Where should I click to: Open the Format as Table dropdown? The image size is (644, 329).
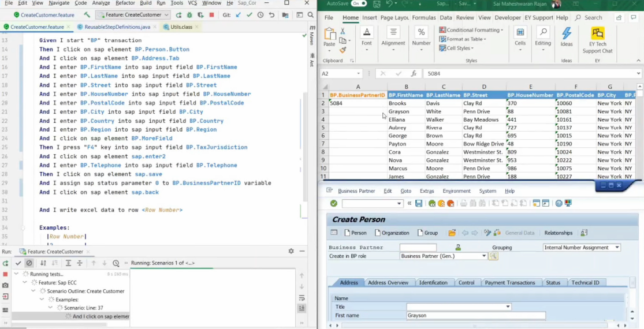click(463, 39)
